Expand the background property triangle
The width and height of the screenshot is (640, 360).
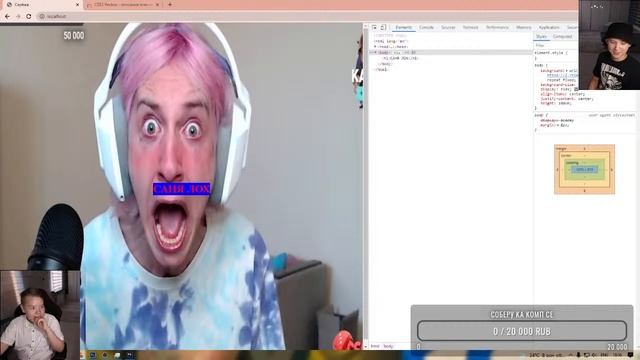point(567,71)
